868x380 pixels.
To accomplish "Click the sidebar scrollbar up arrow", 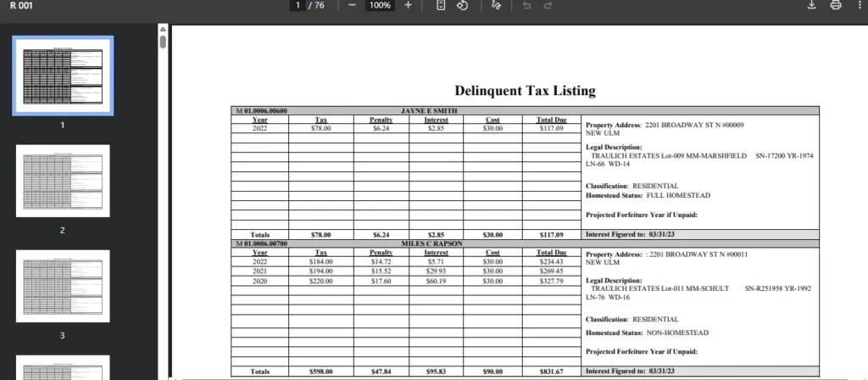I will pos(163,29).
